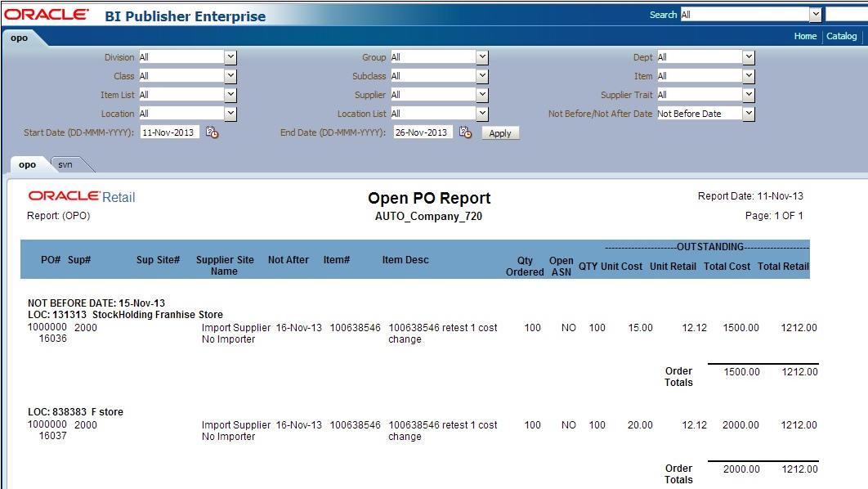
Task: Click the Open ASN column header
Action: 561,266
